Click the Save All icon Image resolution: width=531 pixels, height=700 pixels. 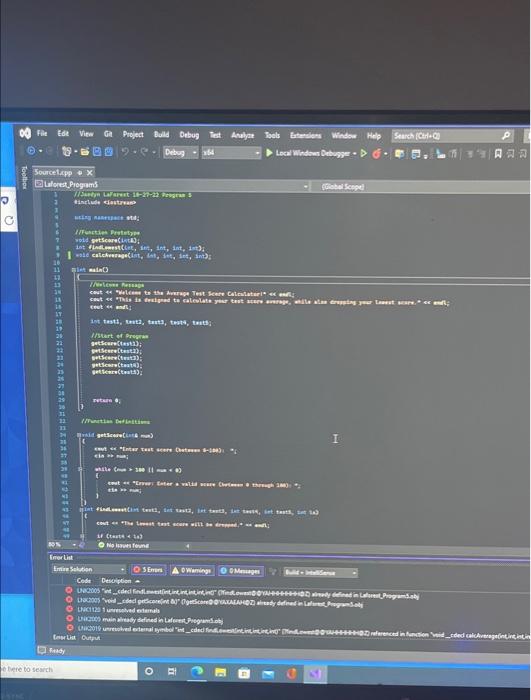pyautogui.click(x=109, y=152)
